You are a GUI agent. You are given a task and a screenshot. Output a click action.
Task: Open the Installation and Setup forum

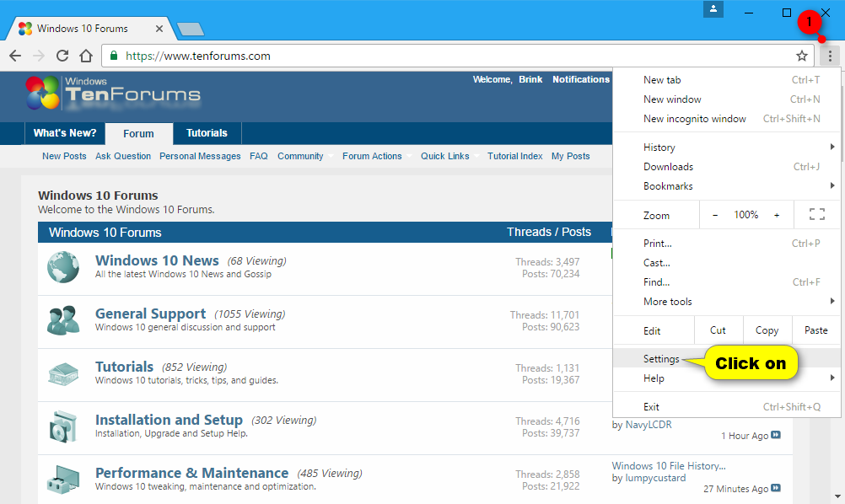tap(169, 420)
